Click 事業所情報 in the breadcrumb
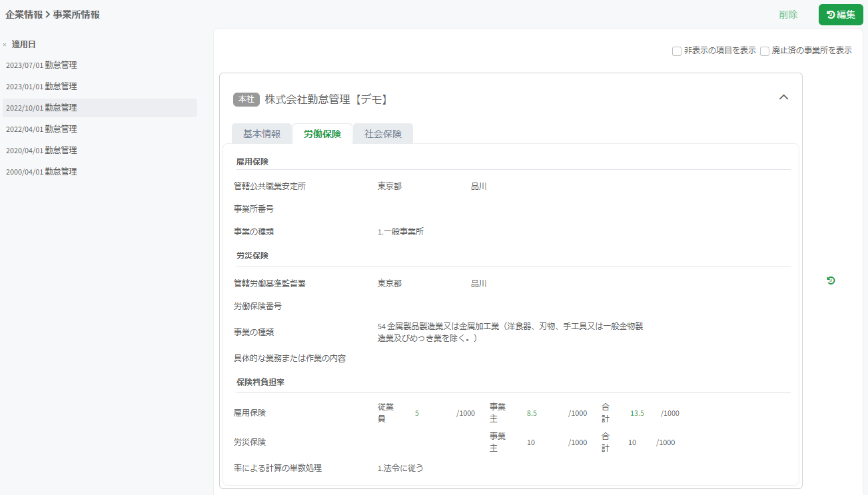 pyautogui.click(x=76, y=15)
